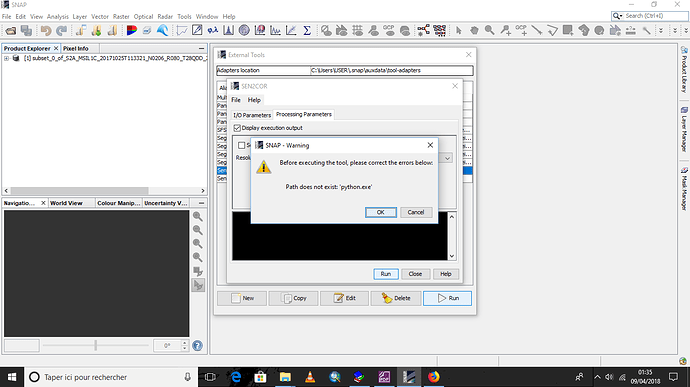Switch to I/O Parameters tab
Screen dimensions: 690x387
click(x=252, y=115)
